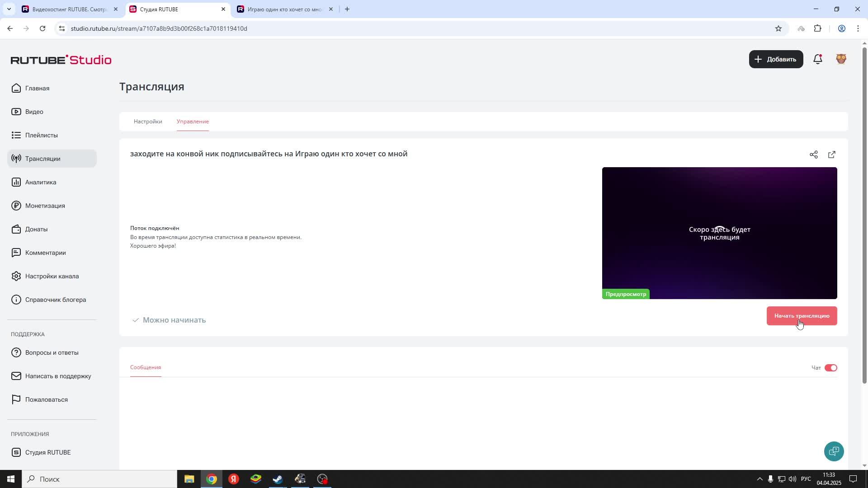The width and height of the screenshot is (868, 488).
Task: Open browser extensions puzzle icon
Action: click(x=818, y=28)
